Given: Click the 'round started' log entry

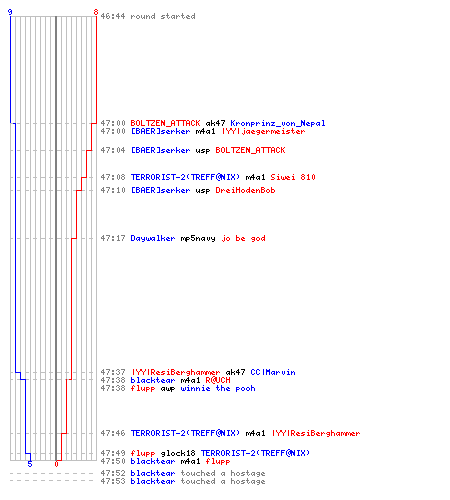Looking at the screenshot, I should click(148, 16).
